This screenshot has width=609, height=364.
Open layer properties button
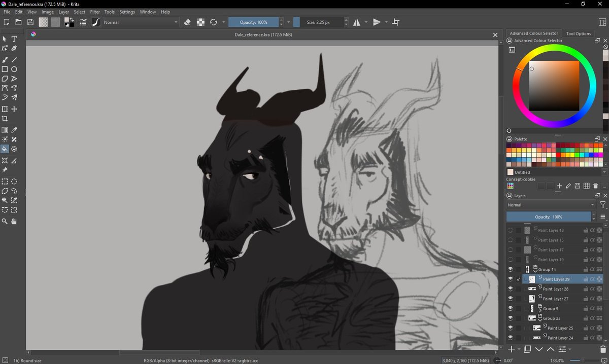coord(562,349)
